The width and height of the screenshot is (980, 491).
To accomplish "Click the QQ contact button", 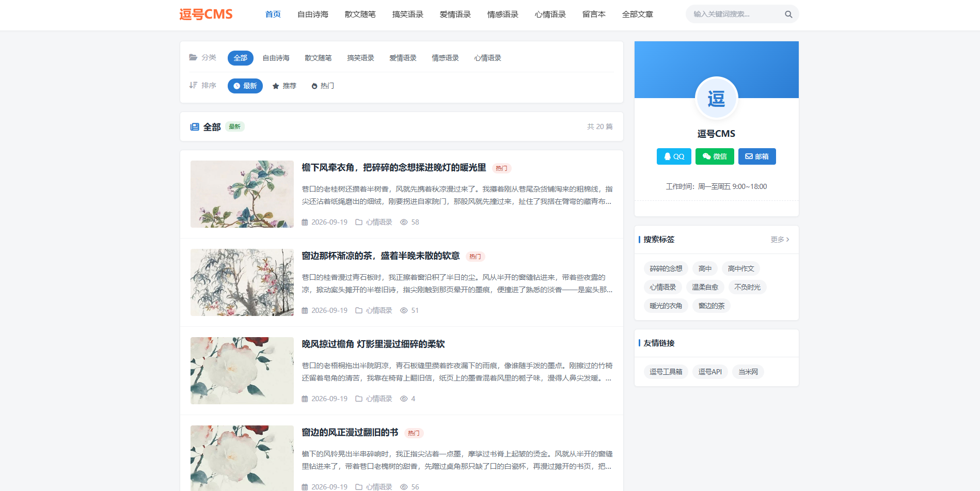I will click(674, 156).
